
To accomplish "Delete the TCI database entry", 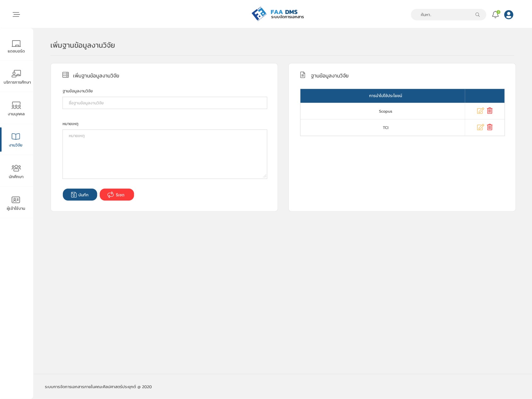I will 490,127.
